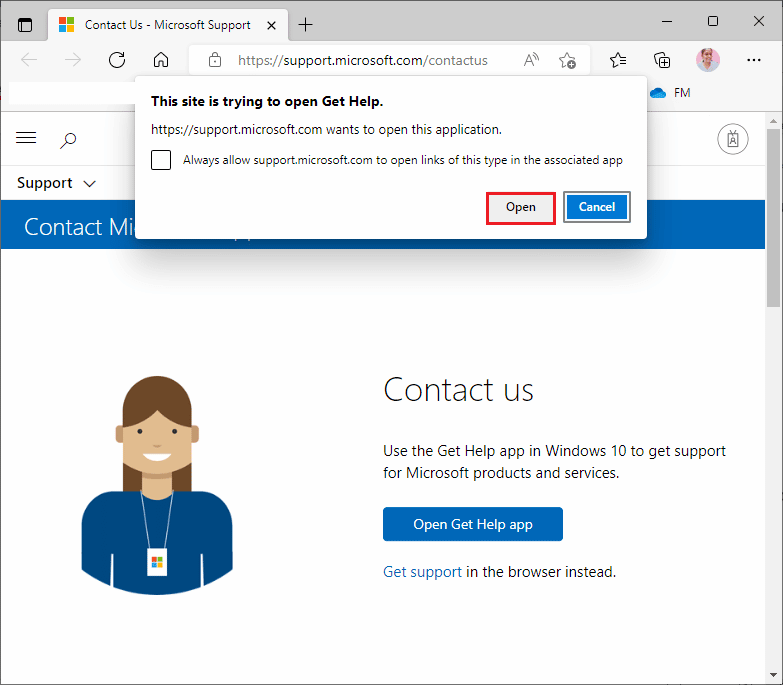Minimize the browser window
The width and height of the screenshot is (783, 685).
point(667,21)
